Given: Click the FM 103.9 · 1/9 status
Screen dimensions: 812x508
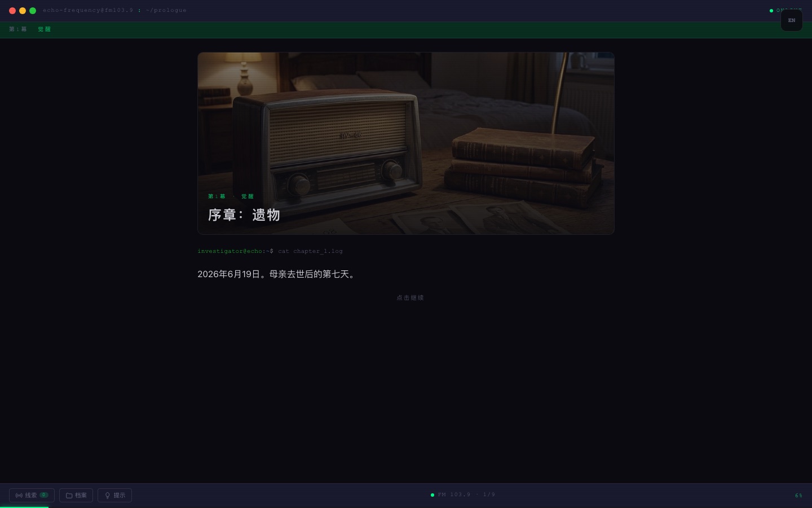Looking at the screenshot, I should point(463,494).
